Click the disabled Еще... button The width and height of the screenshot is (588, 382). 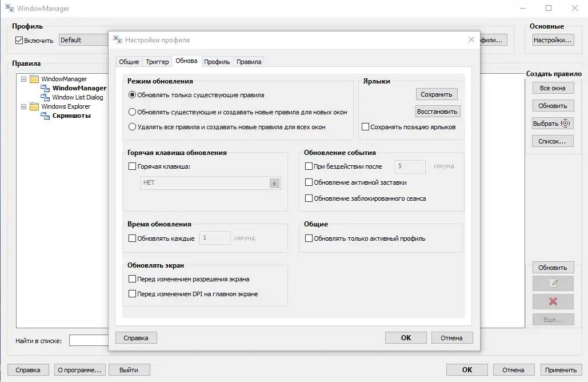tap(553, 320)
